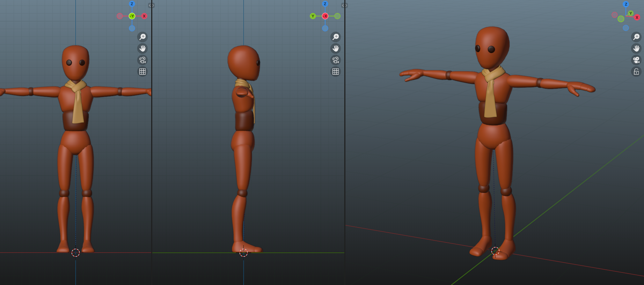Toggle camera view icon in side view viewport

pyautogui.click(x=336, y=60)
